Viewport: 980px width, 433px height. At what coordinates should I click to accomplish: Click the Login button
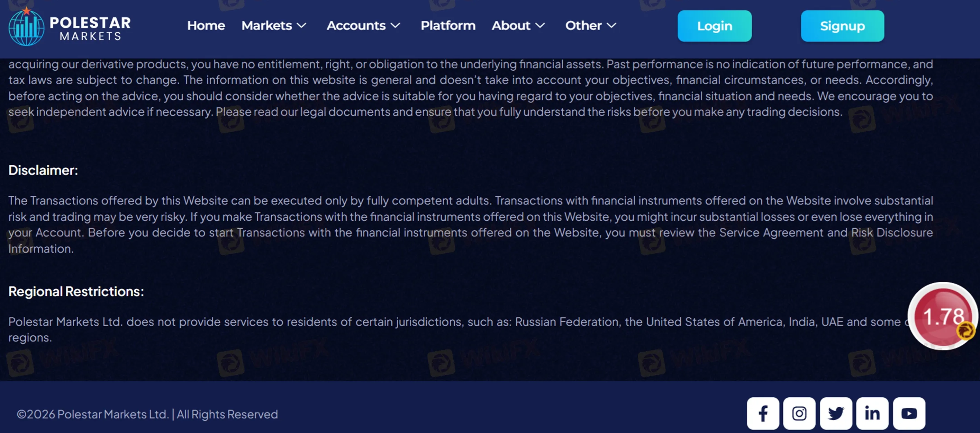click(x=715, y=26)
